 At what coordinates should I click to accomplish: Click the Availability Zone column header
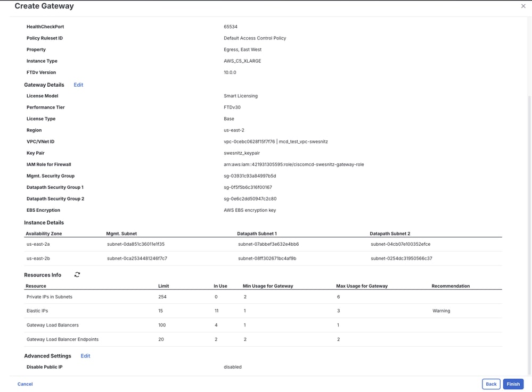coord(44,234)
